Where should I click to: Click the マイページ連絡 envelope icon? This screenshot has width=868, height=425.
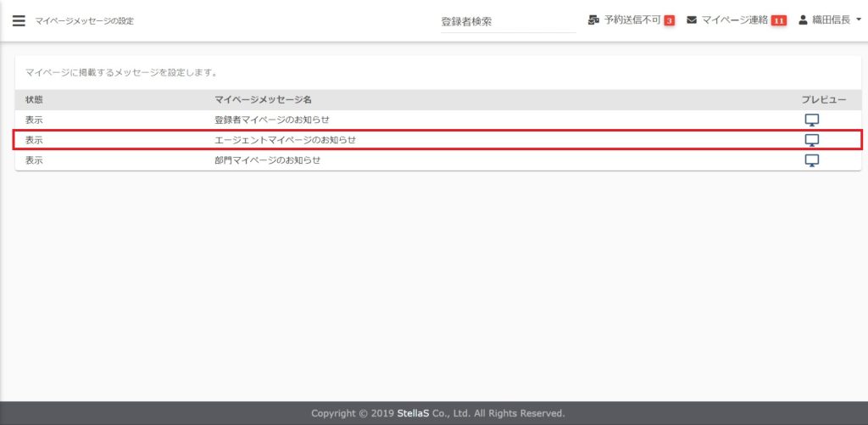pos(692,20)
